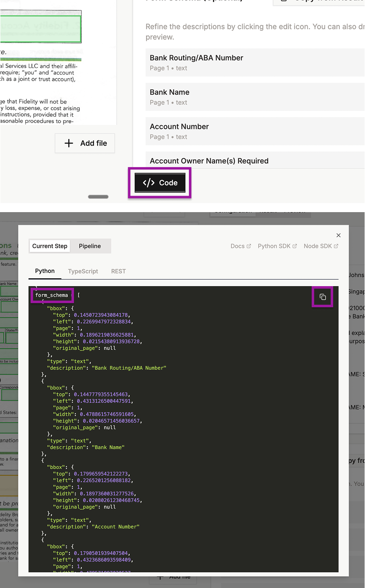Click the top value 0.1450723943084178

pos(101,315)
